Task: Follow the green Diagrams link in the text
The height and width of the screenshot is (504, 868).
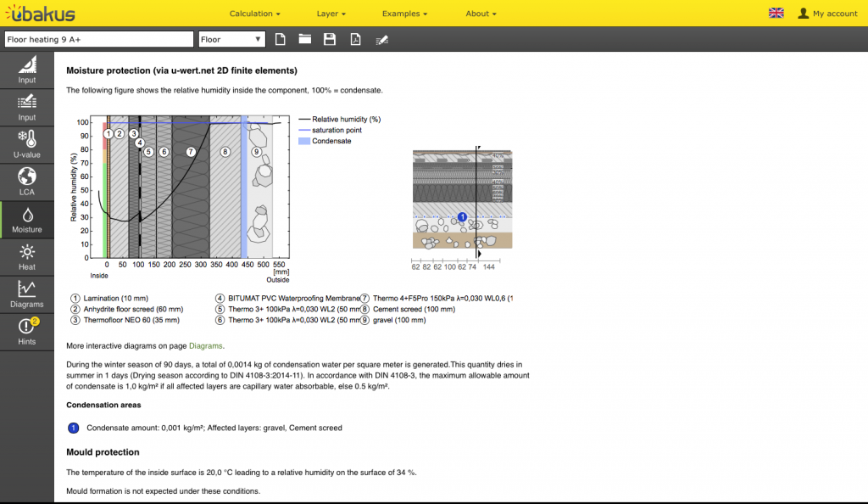Action: pos(206,346)
